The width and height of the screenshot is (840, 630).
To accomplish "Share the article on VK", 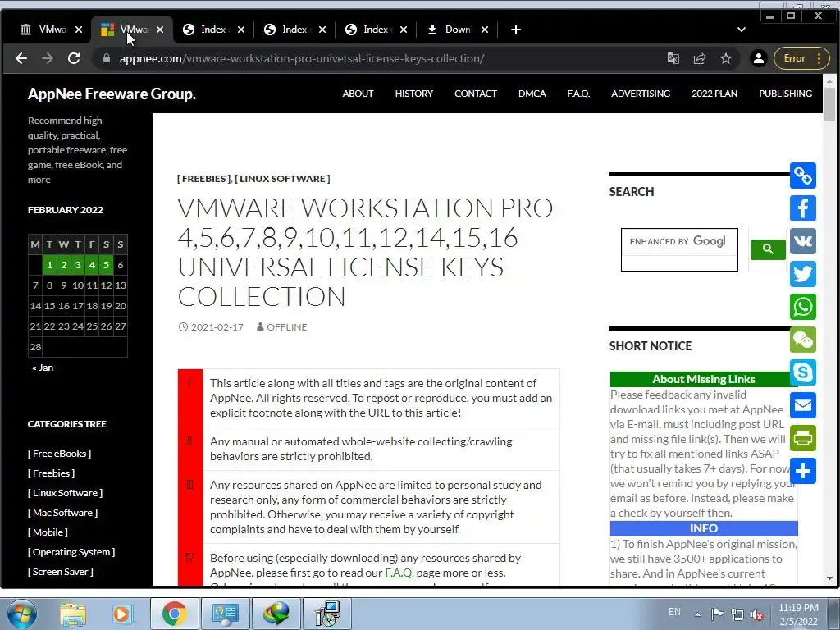I will 803,241.
